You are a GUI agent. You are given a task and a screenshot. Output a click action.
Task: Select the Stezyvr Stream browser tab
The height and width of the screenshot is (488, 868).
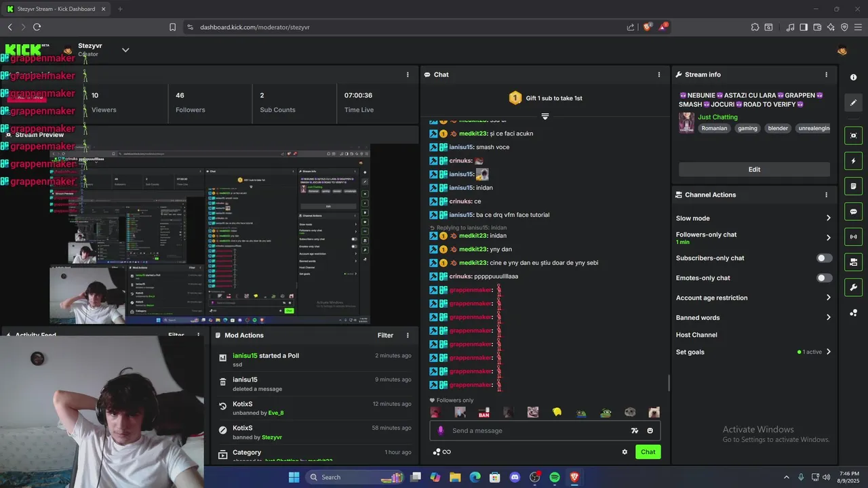point(56,9)
